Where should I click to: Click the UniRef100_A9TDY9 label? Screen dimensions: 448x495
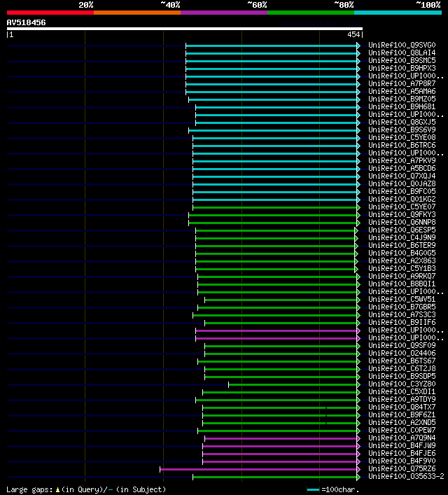[x=402, y=399]
